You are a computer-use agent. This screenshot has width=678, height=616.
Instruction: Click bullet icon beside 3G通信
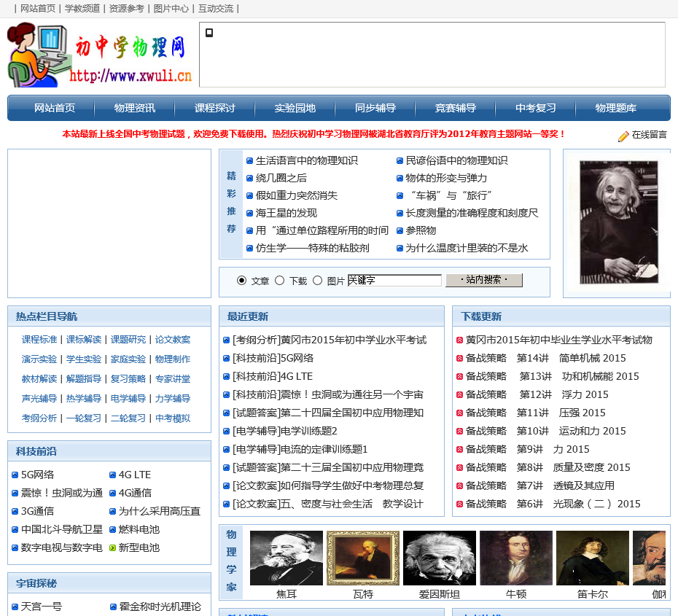pos(15,511)
